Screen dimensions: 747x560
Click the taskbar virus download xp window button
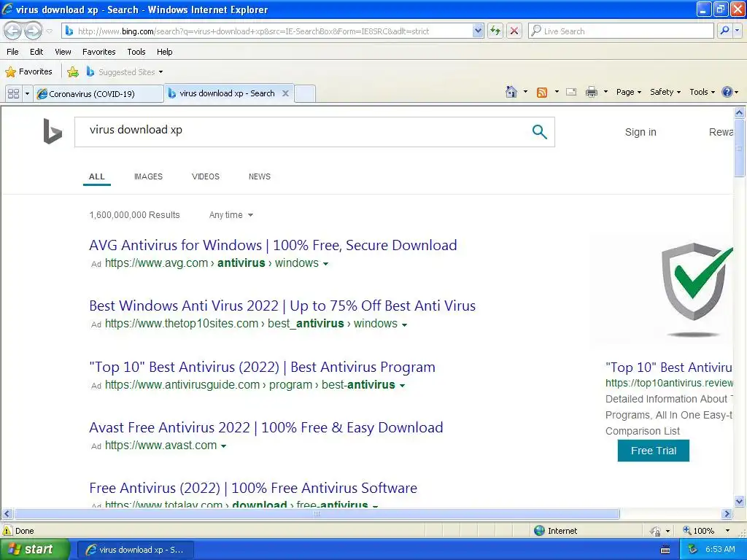tap(135, 550)
